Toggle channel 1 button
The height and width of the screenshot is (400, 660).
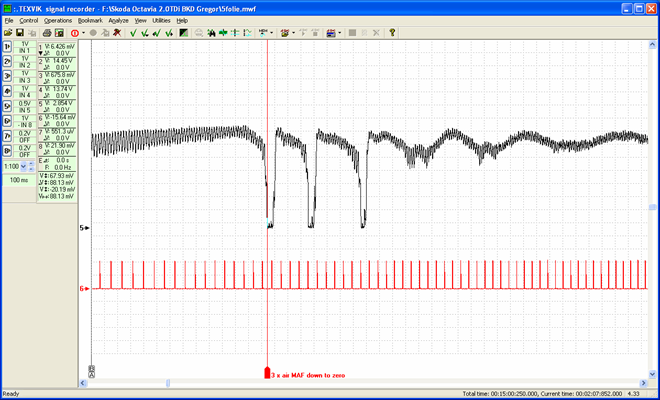(7, 47)
